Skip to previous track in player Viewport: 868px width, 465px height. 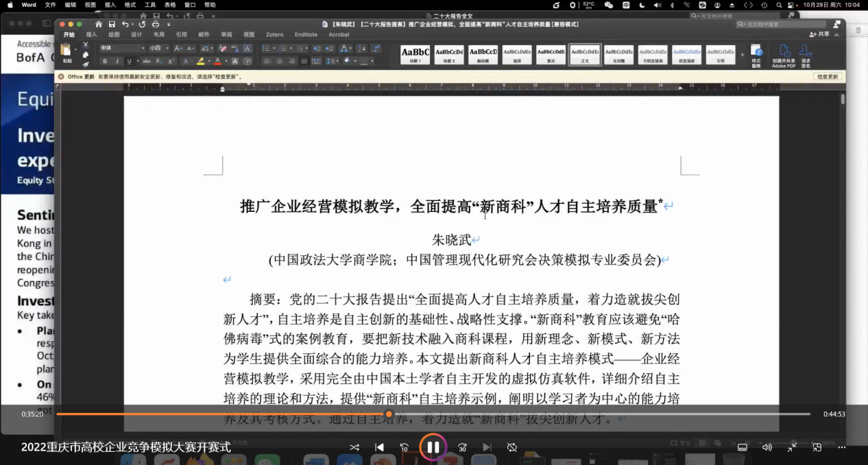(x=379, y=447)
